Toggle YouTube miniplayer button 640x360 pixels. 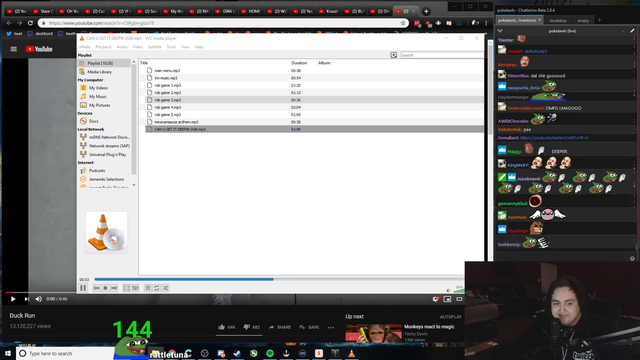(x=447, y=299)
